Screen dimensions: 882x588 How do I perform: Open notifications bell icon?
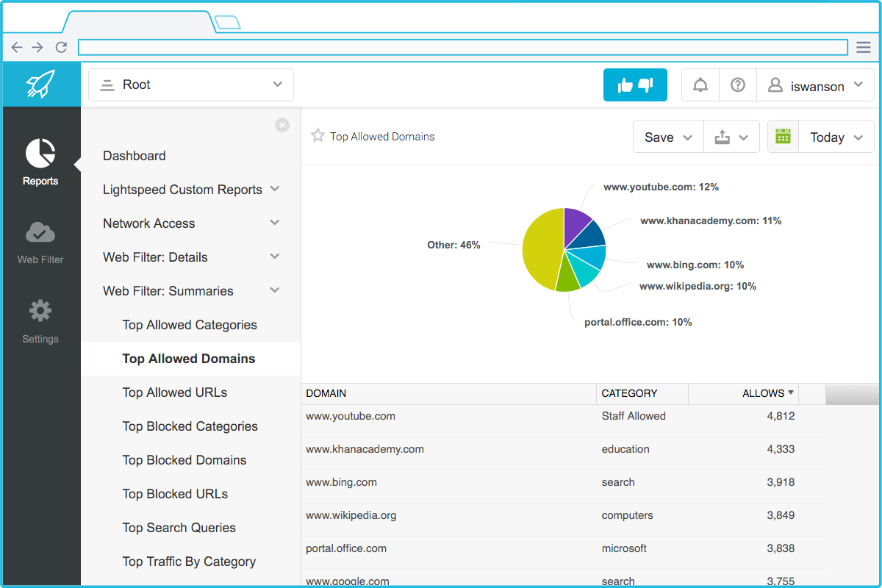click(700, 85)
